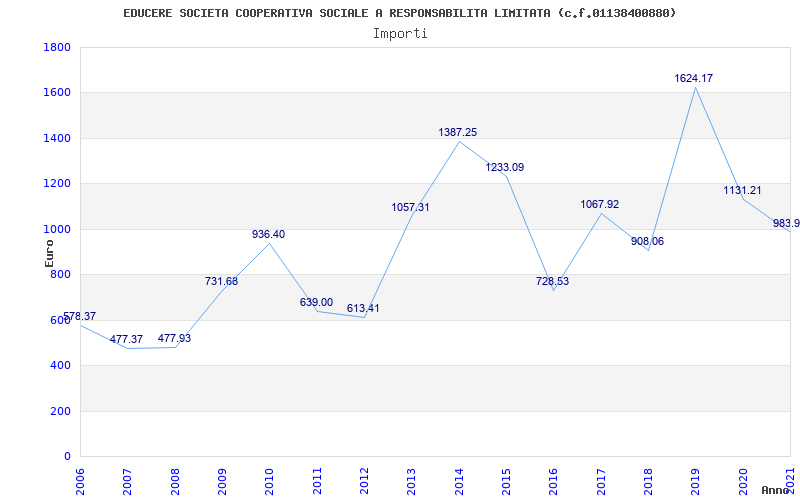800x500 pixels.
Task: Click the 477.93 data label
Action: point(174,338)
